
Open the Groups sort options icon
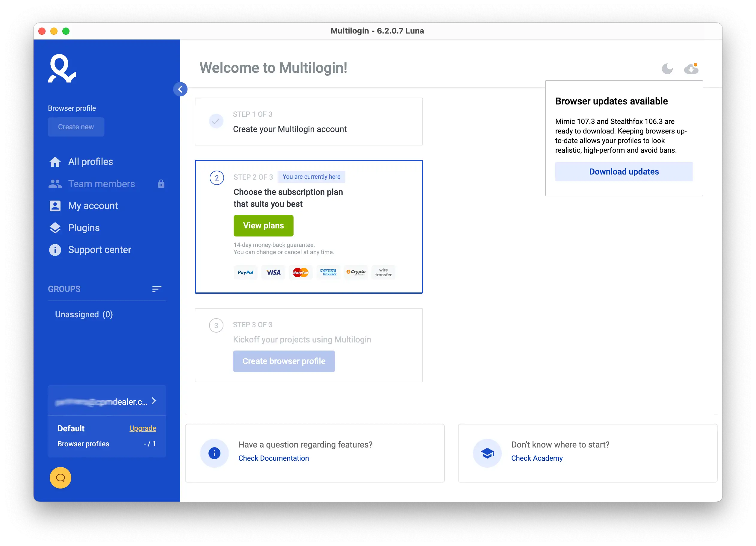click(157, 289)
